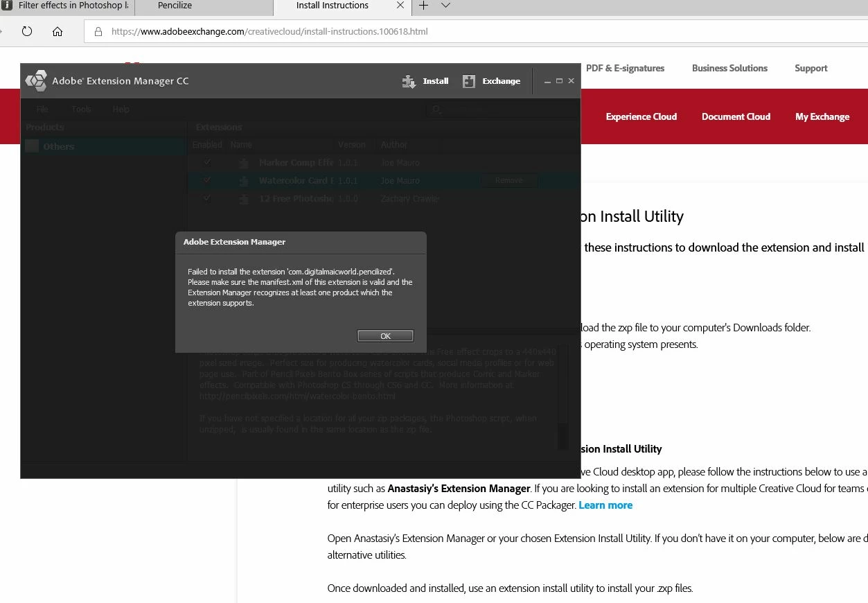
Task: Click OK in the Adobe Extension Manager error dialog
Action: tap(385, 335)
